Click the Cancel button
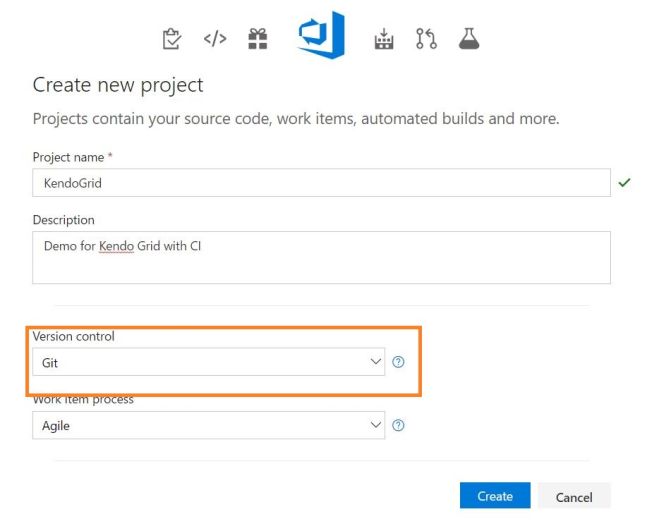This screenshot has height=526, width=650. [574, 497]
